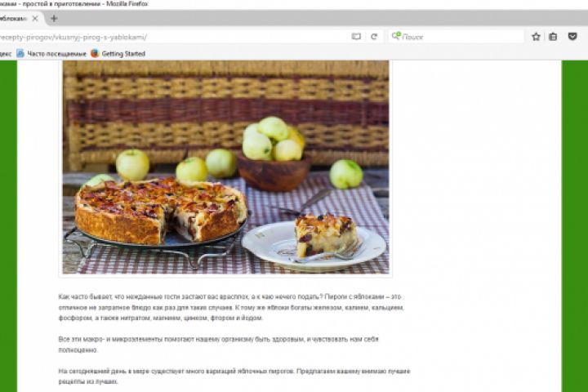This screenshot has width=588, height=392.
Task: Click the Часто посещаемые folder icon
Action: coord(20,54)
